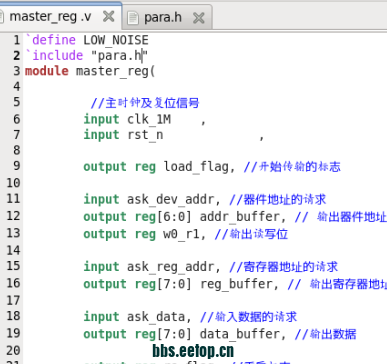387x364 pixels.
Task: Click line number 16 in the gutter
Action: 14,283
